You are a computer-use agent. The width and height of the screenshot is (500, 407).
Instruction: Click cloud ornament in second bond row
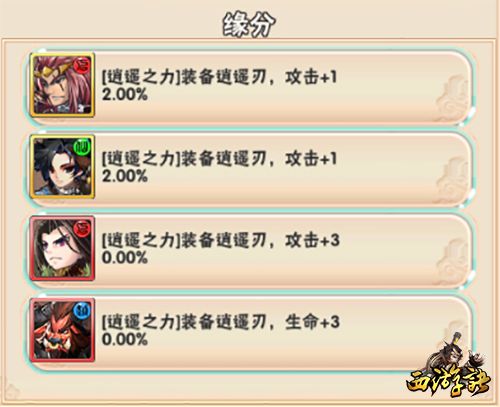(x=453, y=179)
